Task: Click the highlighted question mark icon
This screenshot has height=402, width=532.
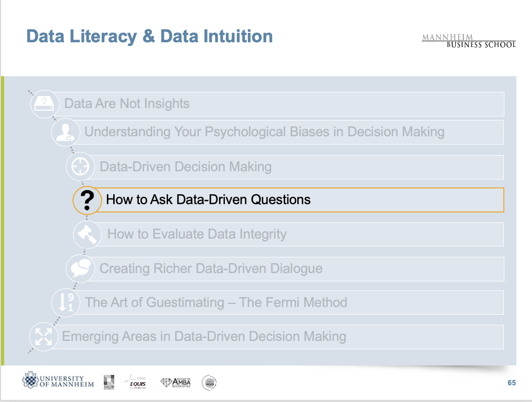Action: [88, 200]
